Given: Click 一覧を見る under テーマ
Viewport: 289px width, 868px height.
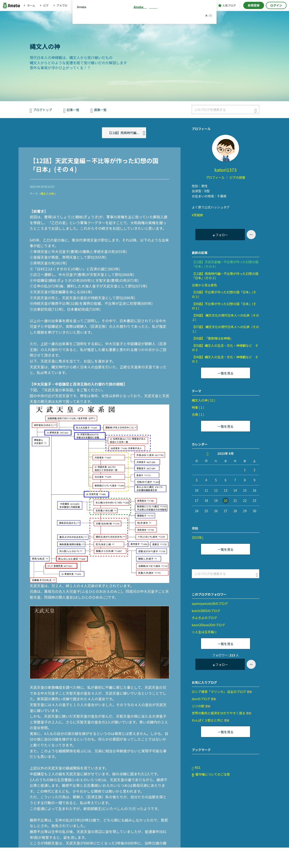Looking at the screenshot, I should [225, 426].
